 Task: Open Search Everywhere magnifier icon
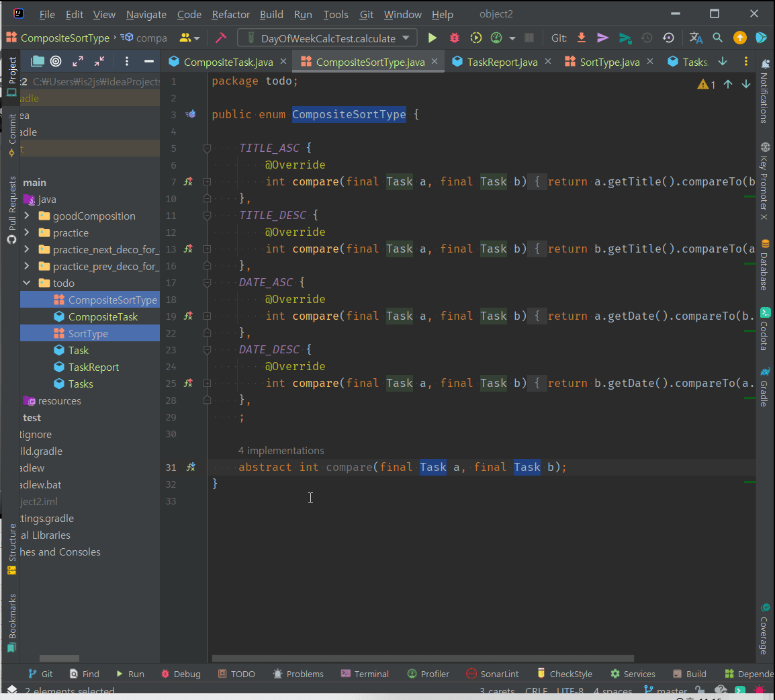coord(717,38)
